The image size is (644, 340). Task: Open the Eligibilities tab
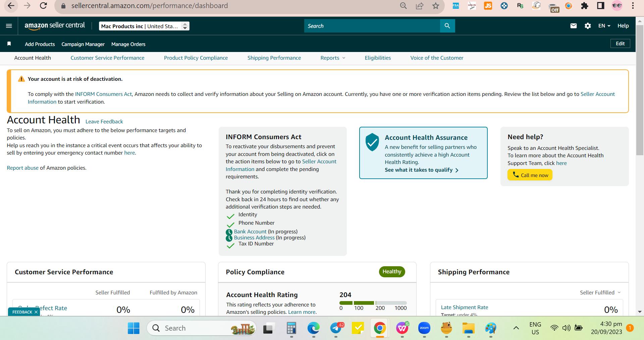pos(378,58)
